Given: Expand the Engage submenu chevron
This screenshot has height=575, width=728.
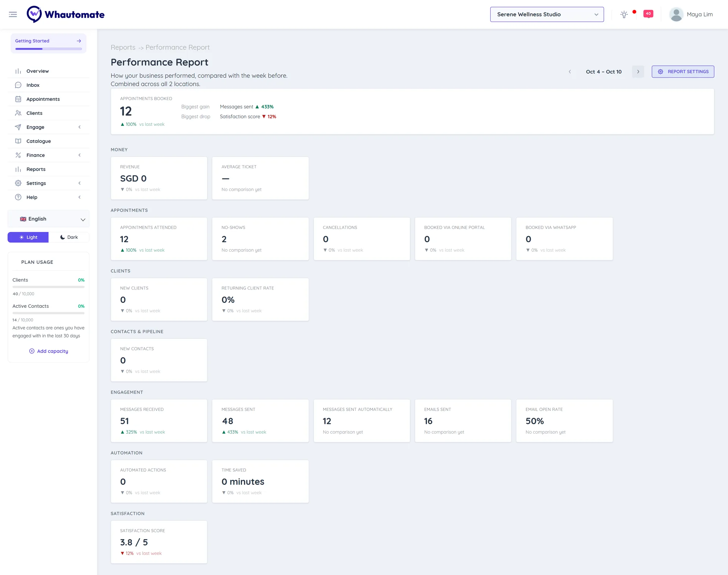Looking at the screenshot, I should pos(80,127).
